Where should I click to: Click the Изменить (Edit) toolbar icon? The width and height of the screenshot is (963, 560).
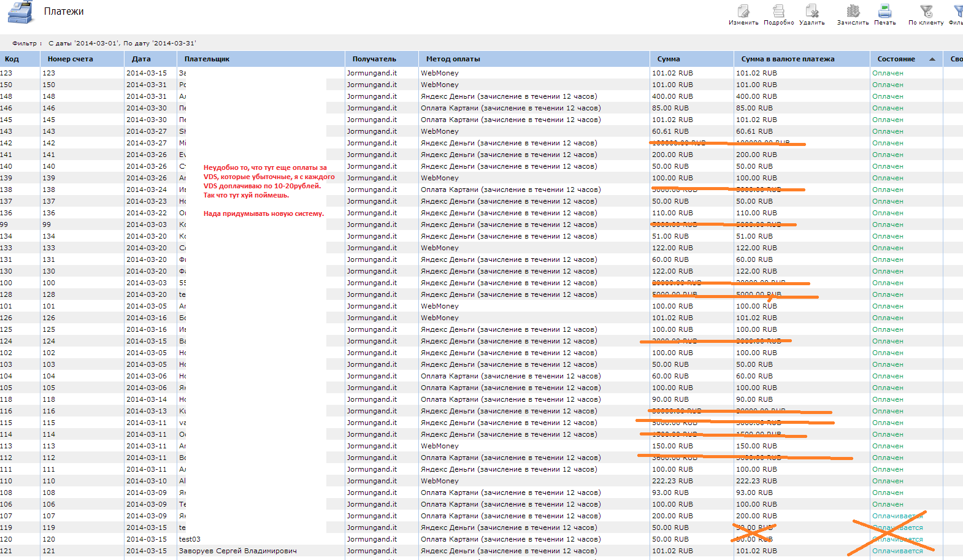(743, 12)
